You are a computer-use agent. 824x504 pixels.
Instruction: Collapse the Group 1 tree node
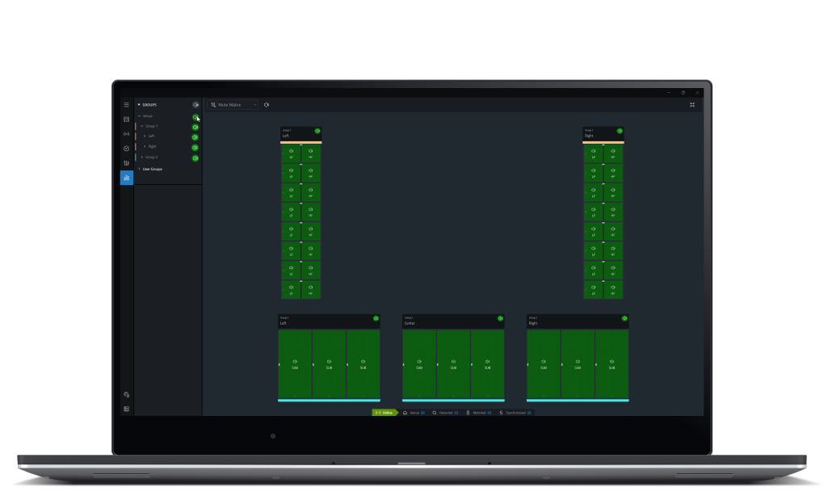tap(142, 126)
